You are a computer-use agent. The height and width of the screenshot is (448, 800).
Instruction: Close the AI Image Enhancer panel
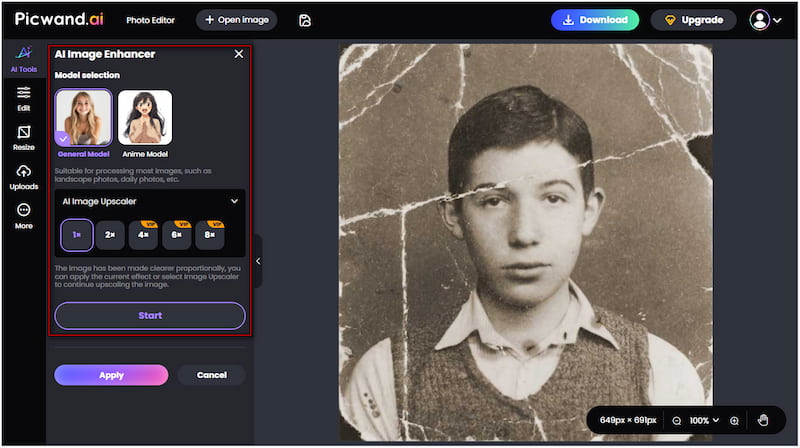point(238,54)
